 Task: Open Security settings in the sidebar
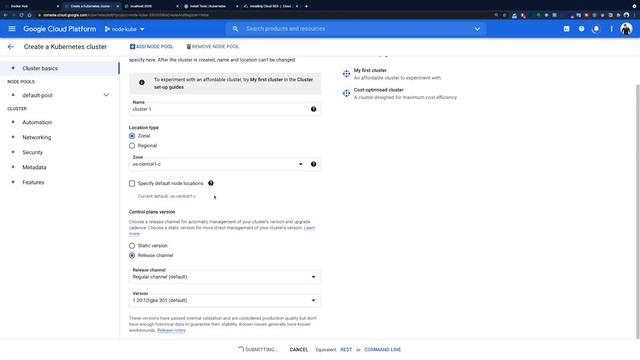pos(32,152)
